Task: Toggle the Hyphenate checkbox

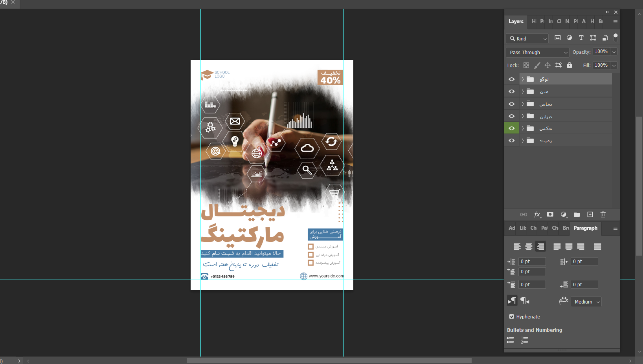Action: pyautogui.click(x=511, y=316)
